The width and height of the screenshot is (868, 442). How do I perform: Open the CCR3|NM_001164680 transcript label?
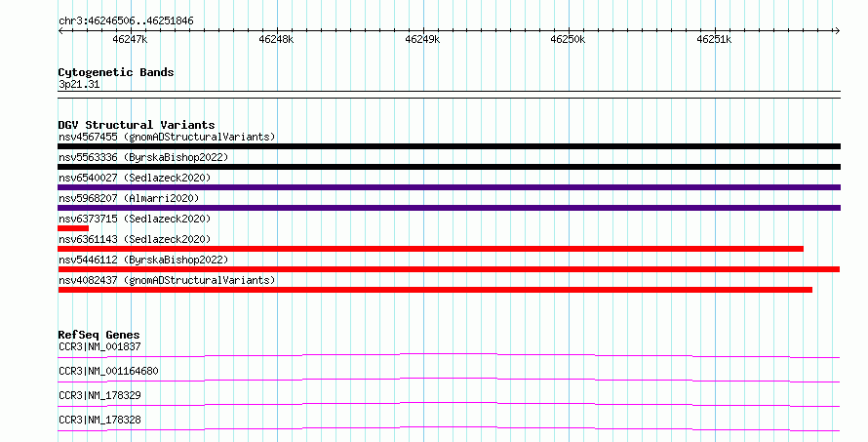[108, 371]
